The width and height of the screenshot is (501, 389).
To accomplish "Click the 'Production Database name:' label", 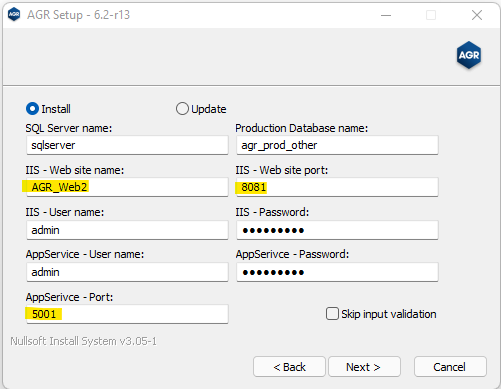I will pyautogui.click(x=302, y=128).
